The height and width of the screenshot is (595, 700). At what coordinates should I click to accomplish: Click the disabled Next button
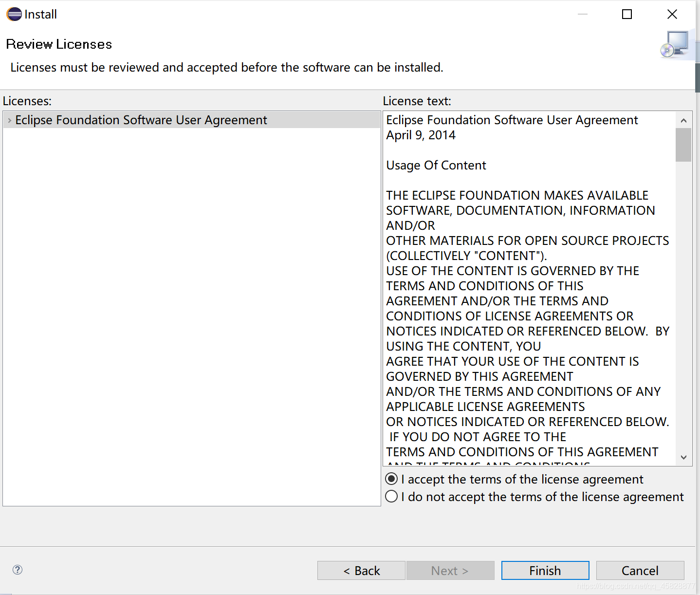tap(450, 571)
